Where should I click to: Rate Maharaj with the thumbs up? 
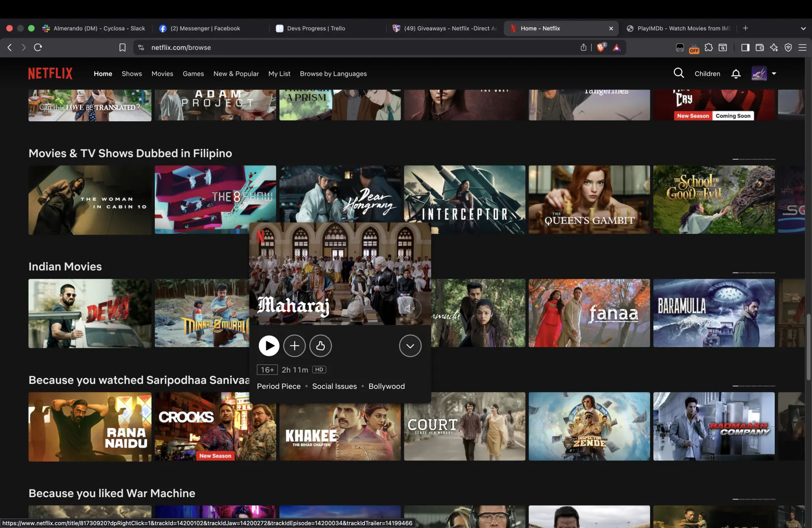click(x=321, y=346)
